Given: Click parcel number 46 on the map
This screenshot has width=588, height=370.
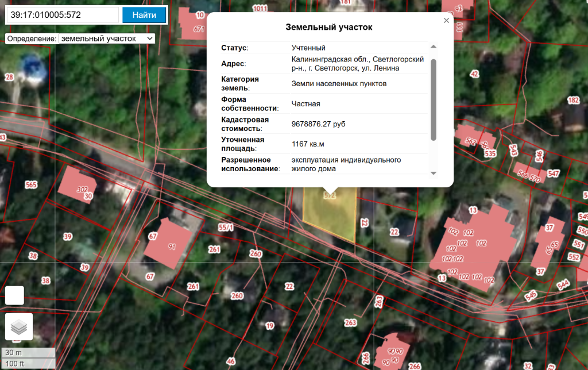Looking at the screenshot, I should 231,361.
